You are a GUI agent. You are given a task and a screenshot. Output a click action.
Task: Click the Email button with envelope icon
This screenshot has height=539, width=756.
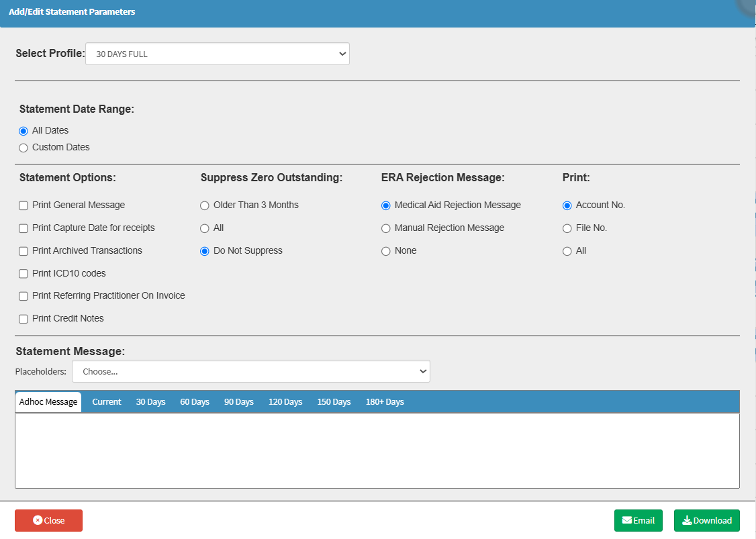(638, 521)
